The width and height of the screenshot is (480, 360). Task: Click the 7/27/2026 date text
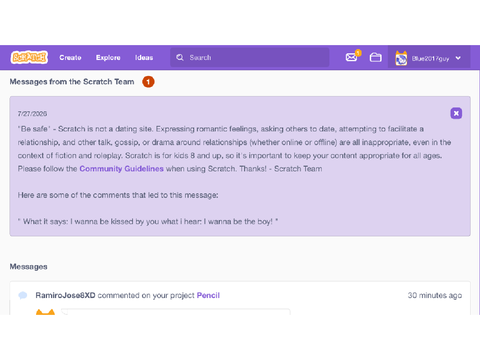(32, 114)
